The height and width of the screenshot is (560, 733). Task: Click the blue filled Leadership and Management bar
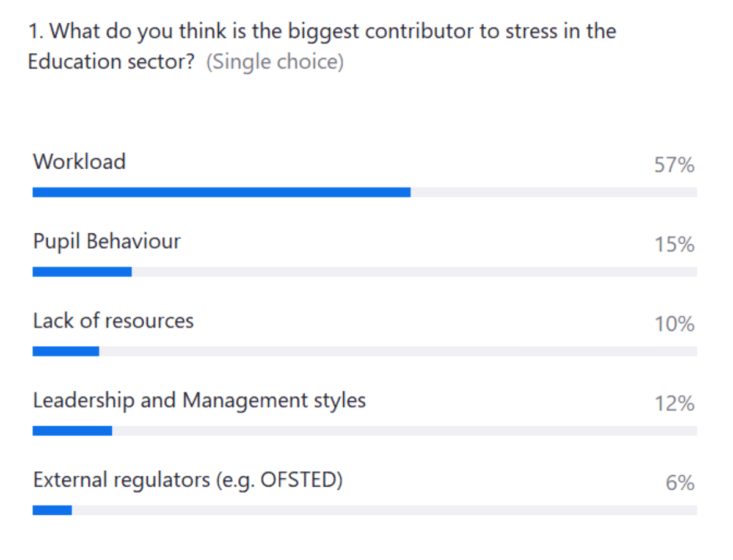click(x=72, y=431)
